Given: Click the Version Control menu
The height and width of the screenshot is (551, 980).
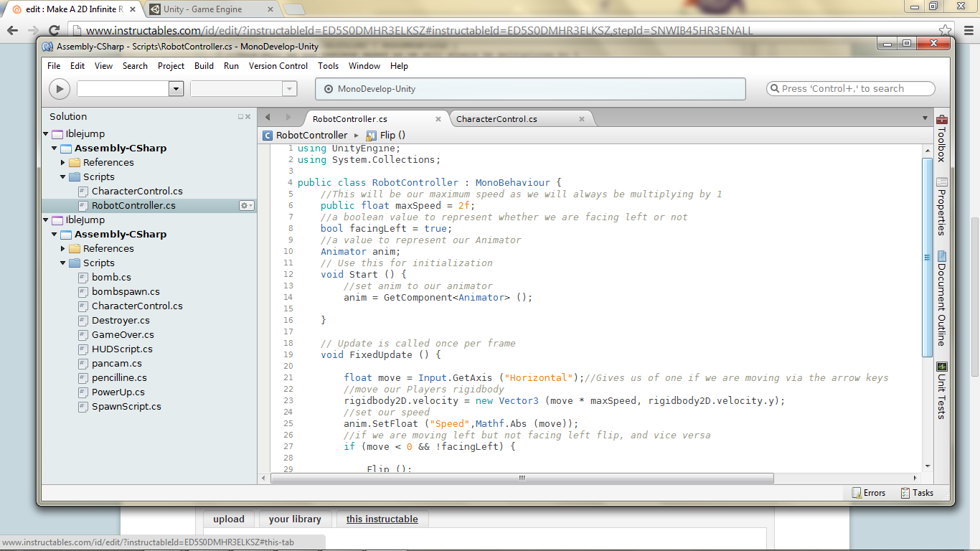Looking at the screenshot, I should [278, 66].
